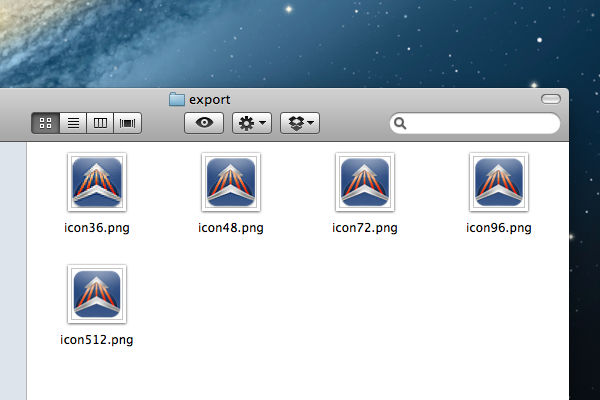Switch to Cover Flow view mode

(127, 123)
